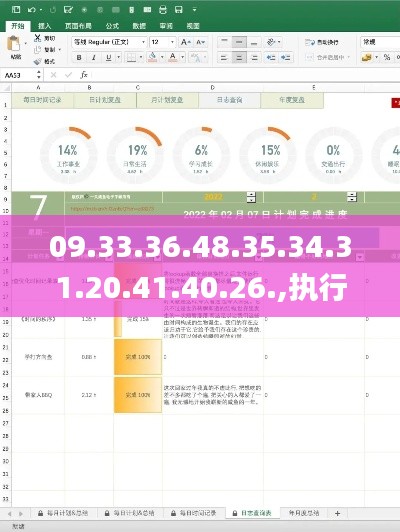Click the Decrease Indent icon
This screenshot has height=532, width=400.
[x=271, y=58]
